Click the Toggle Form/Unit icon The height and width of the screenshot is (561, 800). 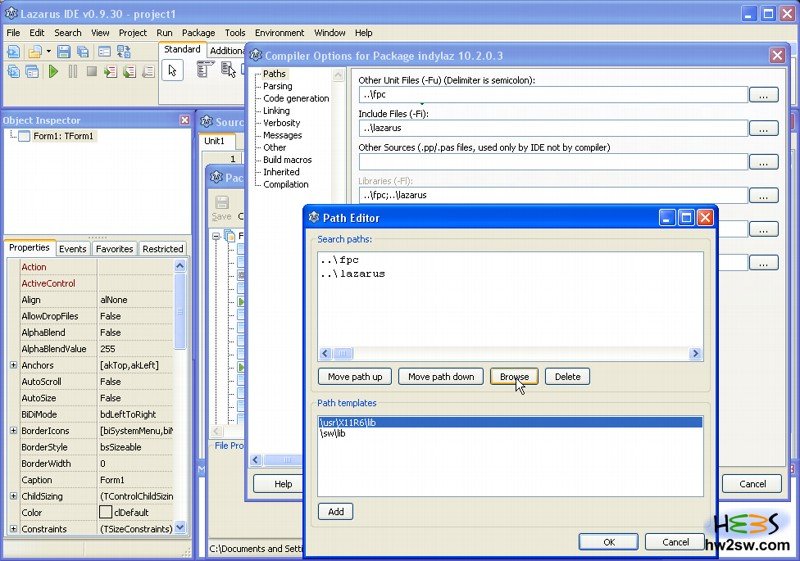pyautogui.click(x=124, y=52)
